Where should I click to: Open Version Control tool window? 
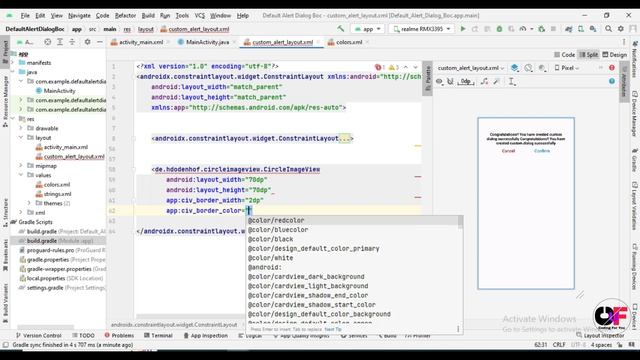(x=39, y=336)
